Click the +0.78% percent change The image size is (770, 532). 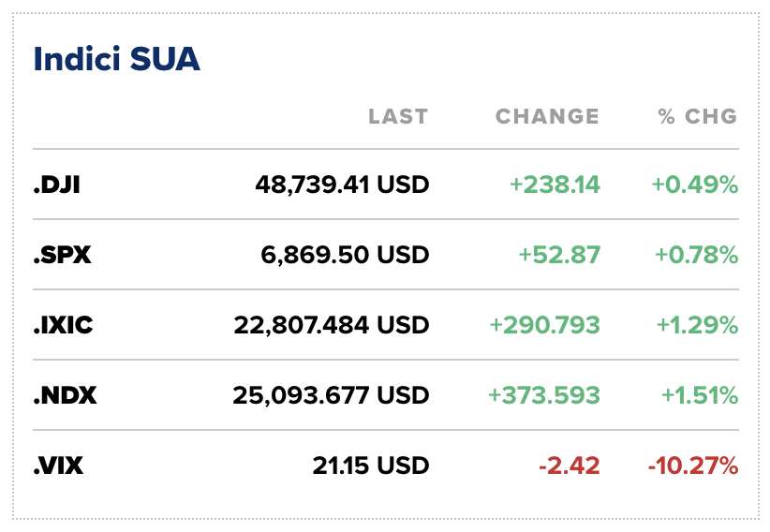click(694, 255)
